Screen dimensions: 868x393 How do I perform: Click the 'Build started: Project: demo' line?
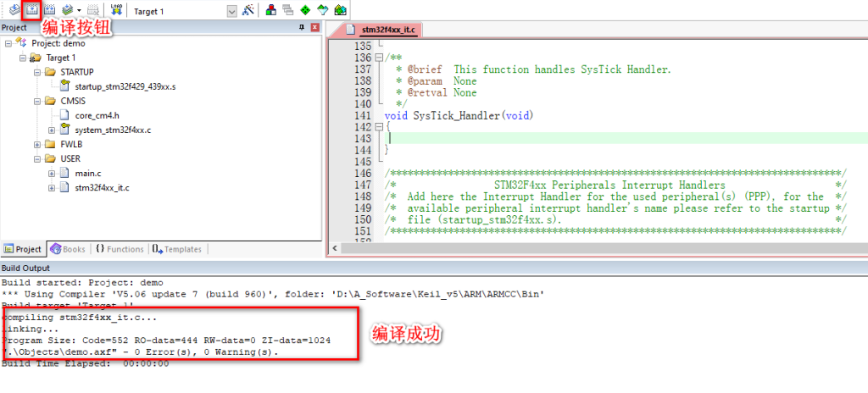[x=82, y=282]
